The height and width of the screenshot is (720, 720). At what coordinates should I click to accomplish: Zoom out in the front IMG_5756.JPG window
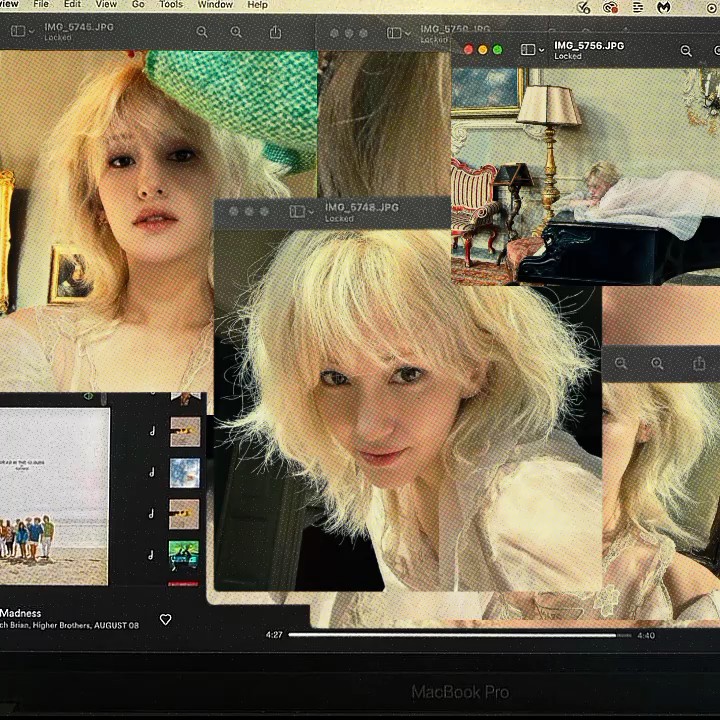(686, 50)
